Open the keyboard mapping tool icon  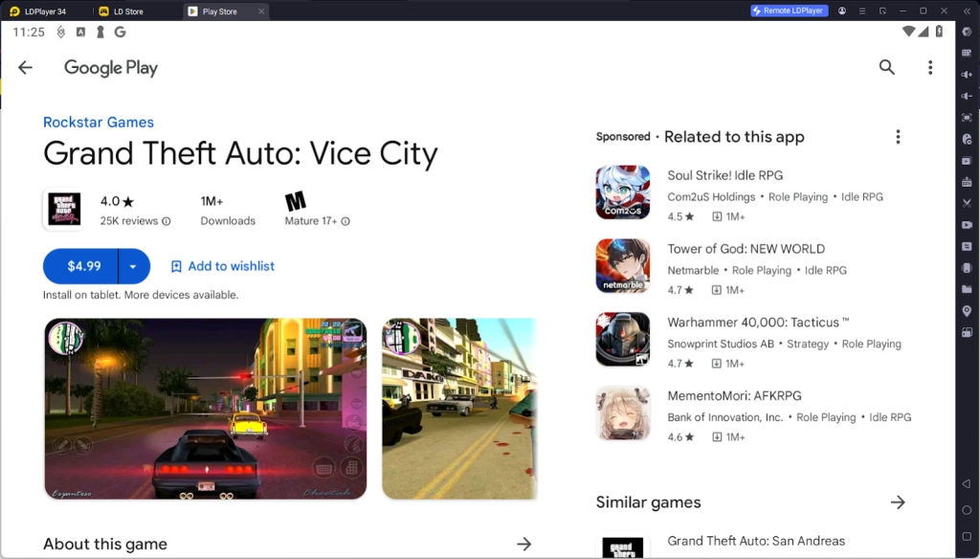coord(966,53)
